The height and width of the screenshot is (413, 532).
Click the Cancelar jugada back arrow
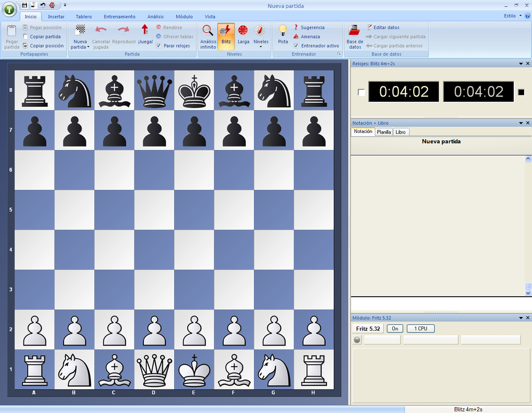click(101, 30)
